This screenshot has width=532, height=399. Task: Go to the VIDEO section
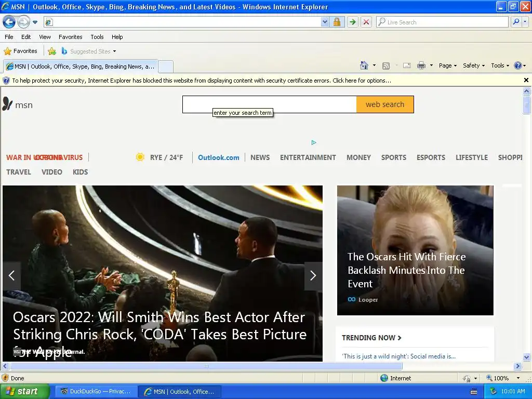(x=51, y=172)
